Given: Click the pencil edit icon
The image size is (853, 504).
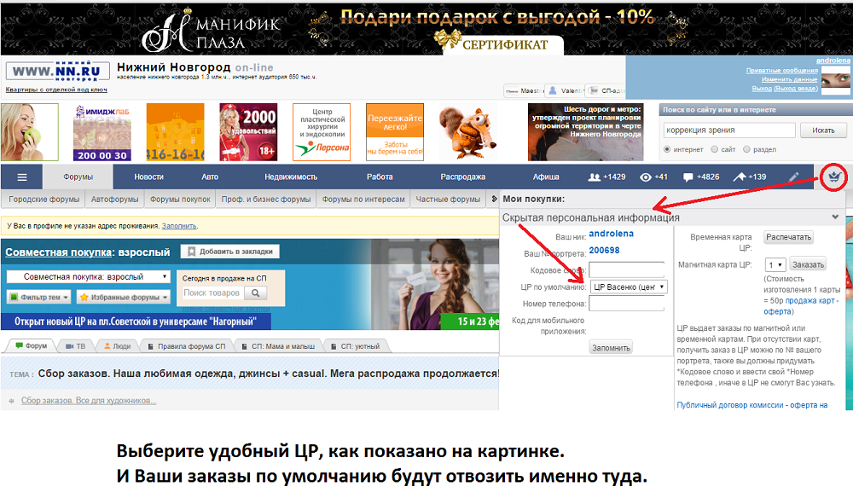Looking at the screenshot, I should [794, 177].
